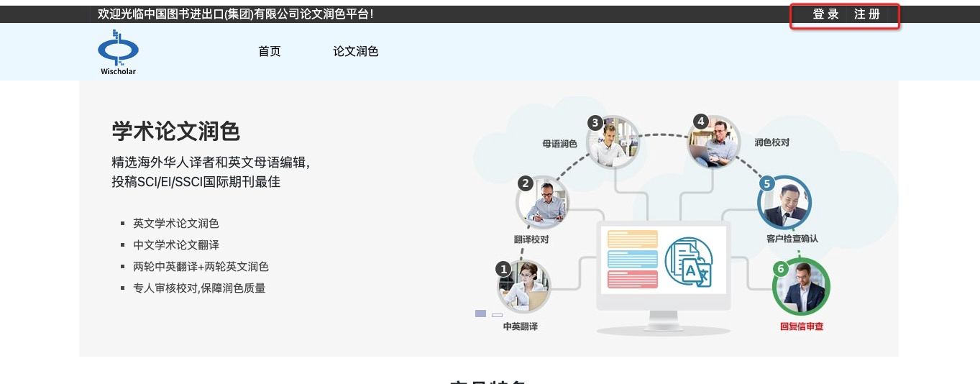Screen dimensions: 980x384
Task: Switch to the second outlined carousel indicator
Action: (x=497, y=315)
